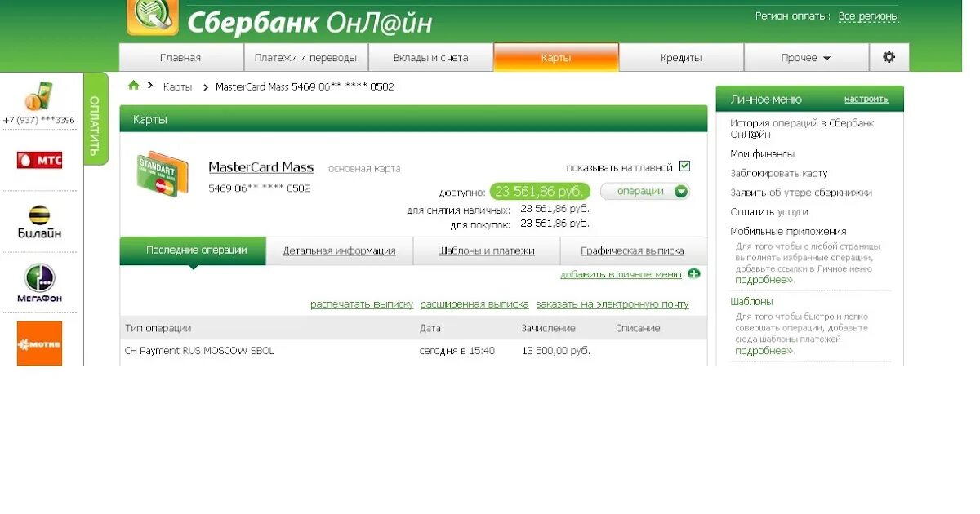
Task: Select the Beeline (Билайн) operator icon
Action: [39, 222]
